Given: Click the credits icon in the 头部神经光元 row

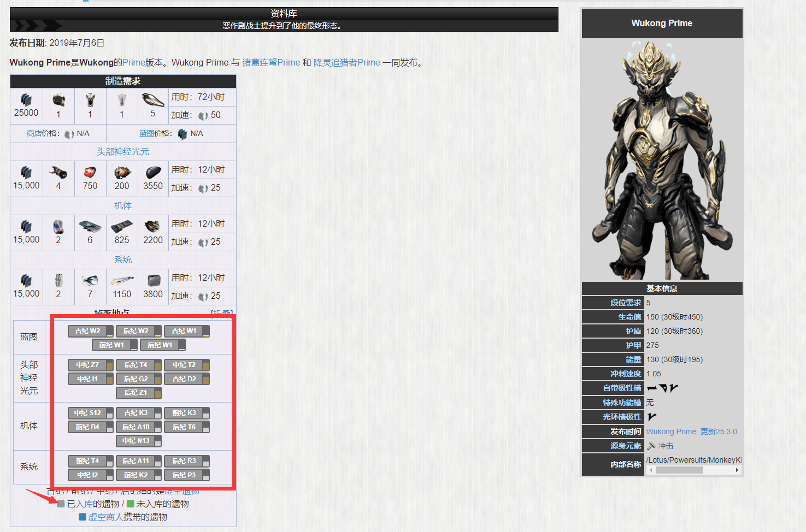Looking at the screenshot, I should [26, 173].
